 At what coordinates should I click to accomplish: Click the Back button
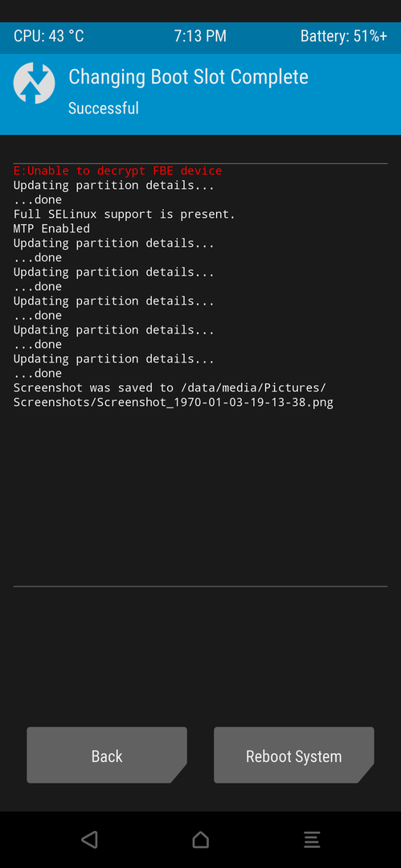[107, 755]
